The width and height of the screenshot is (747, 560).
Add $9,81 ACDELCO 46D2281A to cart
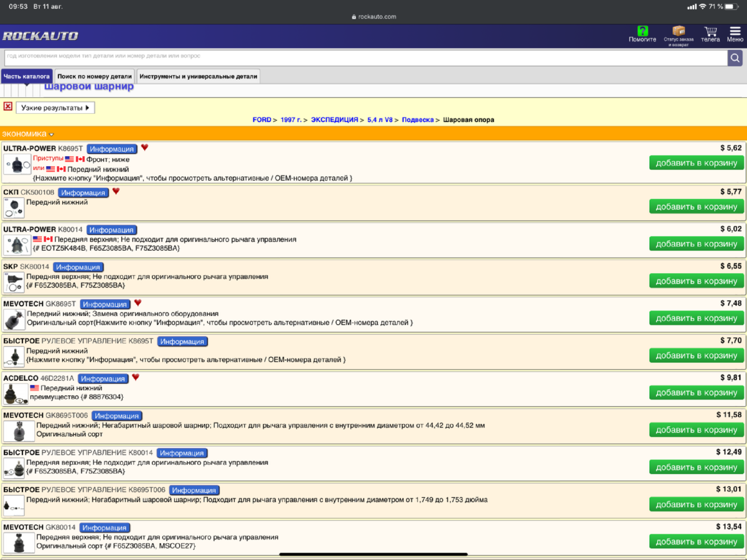pos(697,393)
